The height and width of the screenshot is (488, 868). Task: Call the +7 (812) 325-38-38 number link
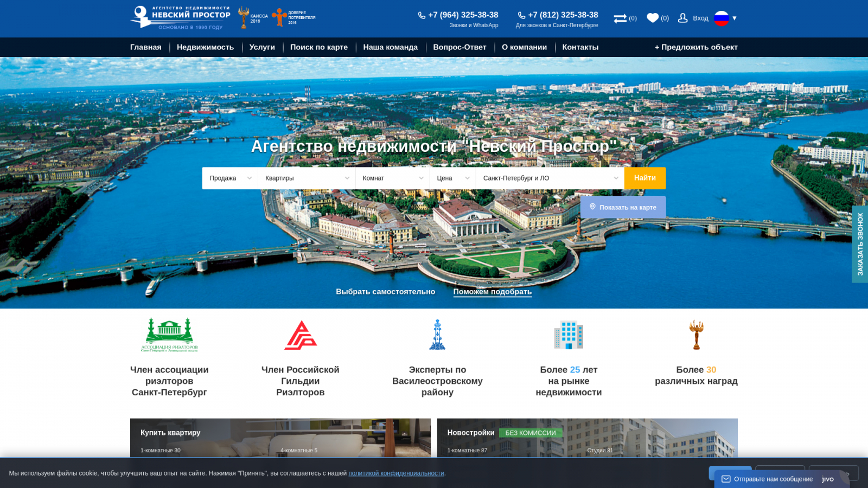coord(563,15)
